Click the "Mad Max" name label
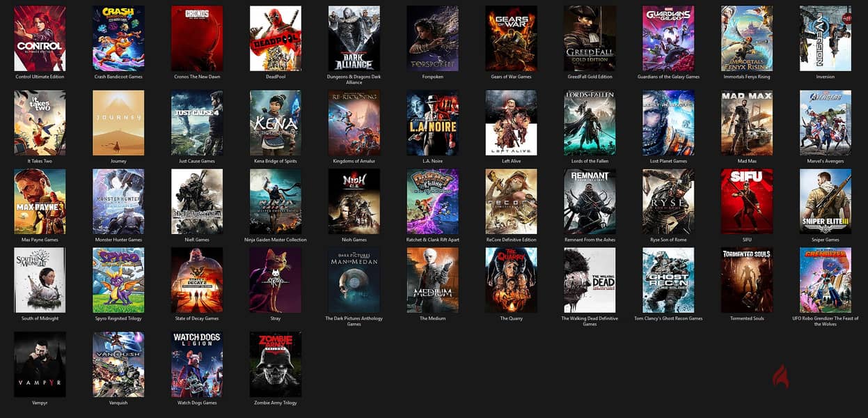868x418 pixels. point(747,161)
